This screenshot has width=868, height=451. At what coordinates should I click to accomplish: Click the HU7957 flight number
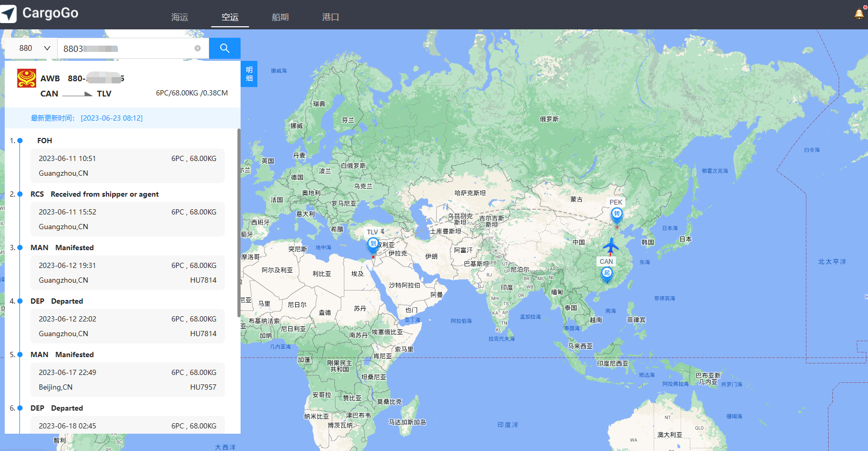click(203, 387)
